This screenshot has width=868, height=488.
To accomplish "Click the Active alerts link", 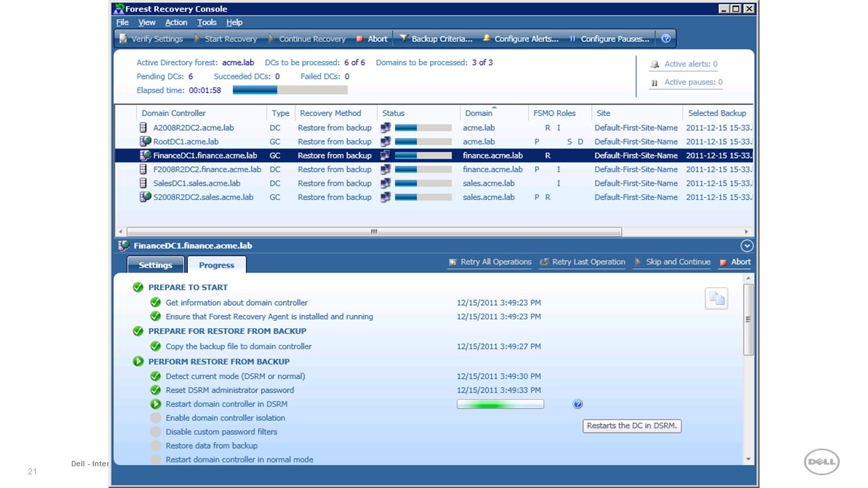I will coord(684,64).
